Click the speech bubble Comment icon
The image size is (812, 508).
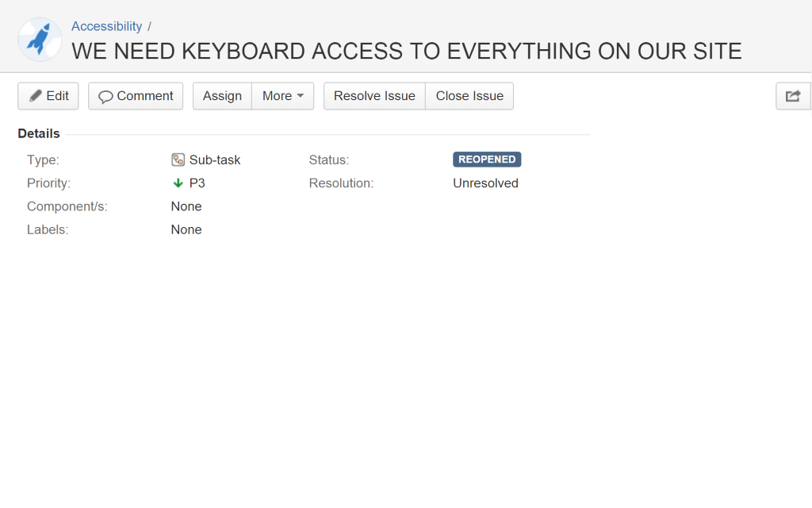[x=105, y=97]
